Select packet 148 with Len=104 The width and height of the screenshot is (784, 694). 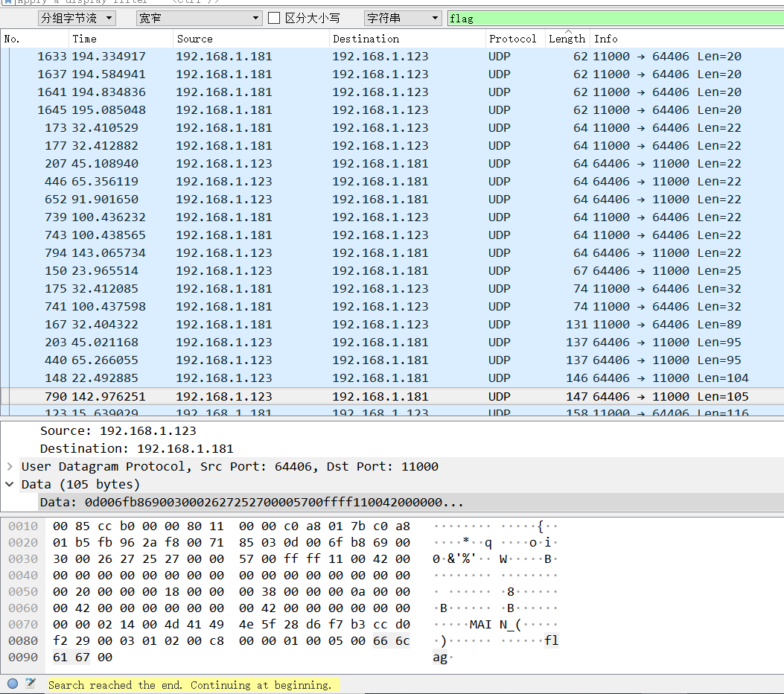pos(392,378)
